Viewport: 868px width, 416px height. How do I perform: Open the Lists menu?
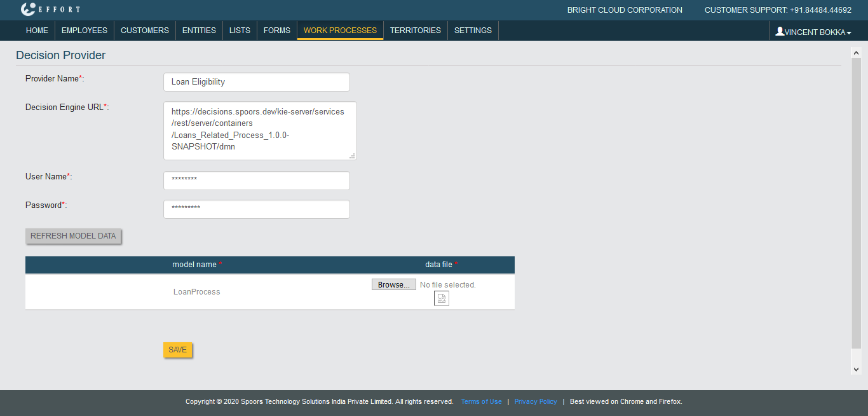[240, 31]
